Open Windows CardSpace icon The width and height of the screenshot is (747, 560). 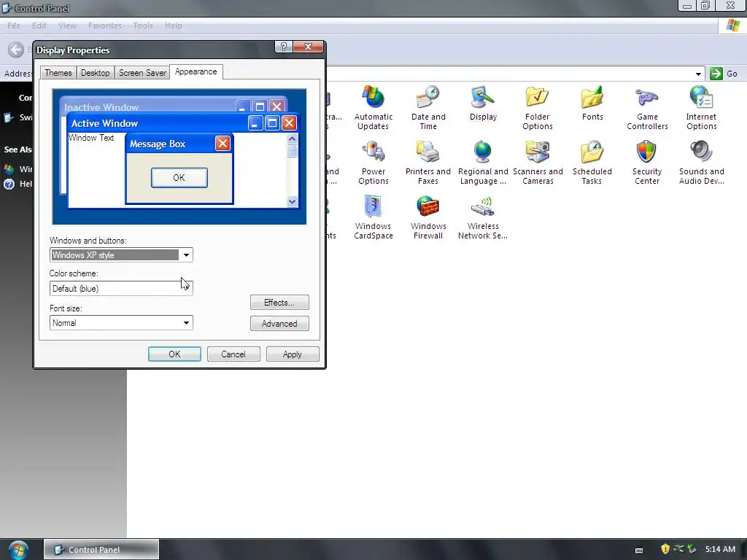[x=373, y=217]
